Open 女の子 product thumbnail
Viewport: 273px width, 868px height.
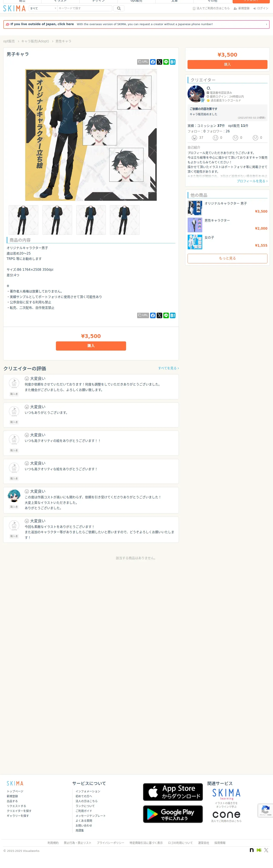195,242
